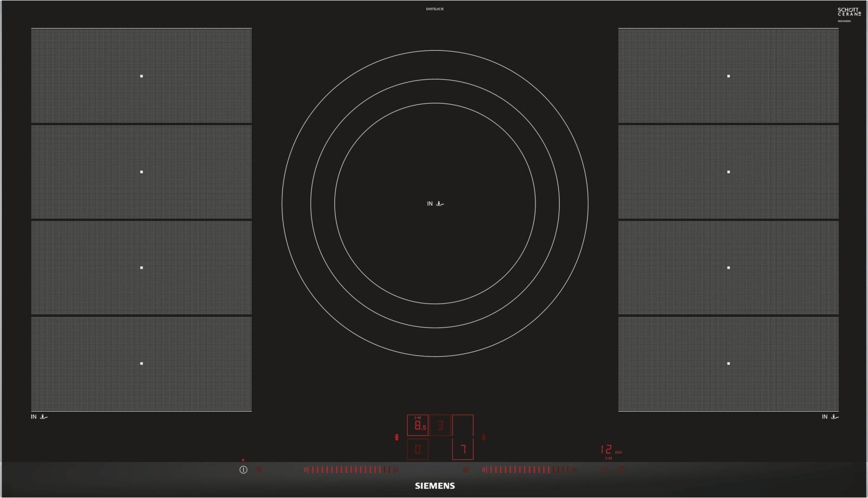This screenshot has width=868, height=498.
Task: Tap the timer clock icon
Action: [604, 469]
